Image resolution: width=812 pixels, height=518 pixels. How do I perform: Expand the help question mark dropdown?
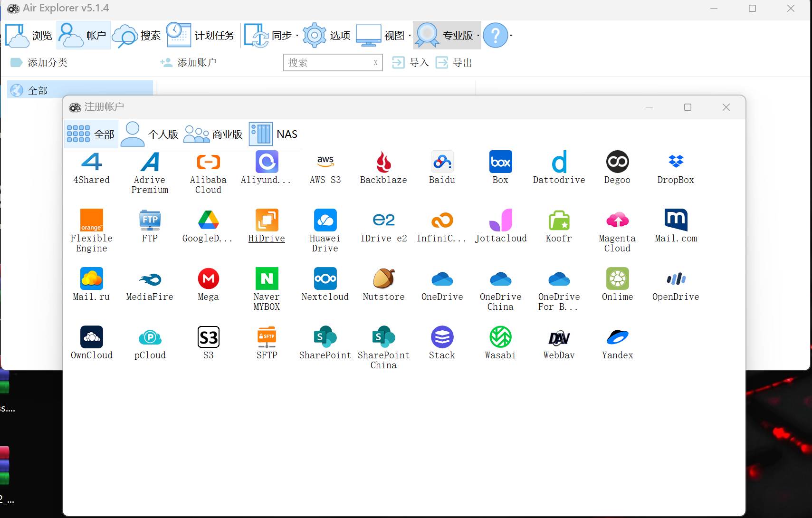point(511,36)
